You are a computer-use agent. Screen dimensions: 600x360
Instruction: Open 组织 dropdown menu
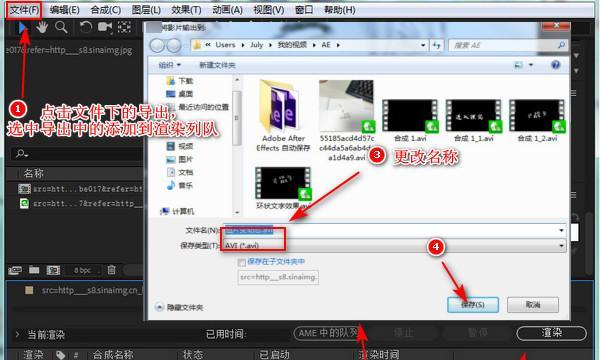tap(170, 65)
